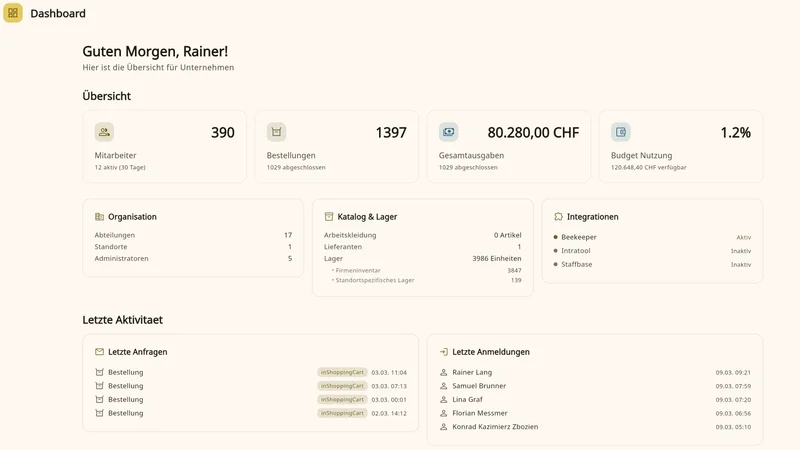This screenshot has width=800, height=450.
Task: Click the Letzte Anfragen envelope icon
Action: click(x=99, y=352)
